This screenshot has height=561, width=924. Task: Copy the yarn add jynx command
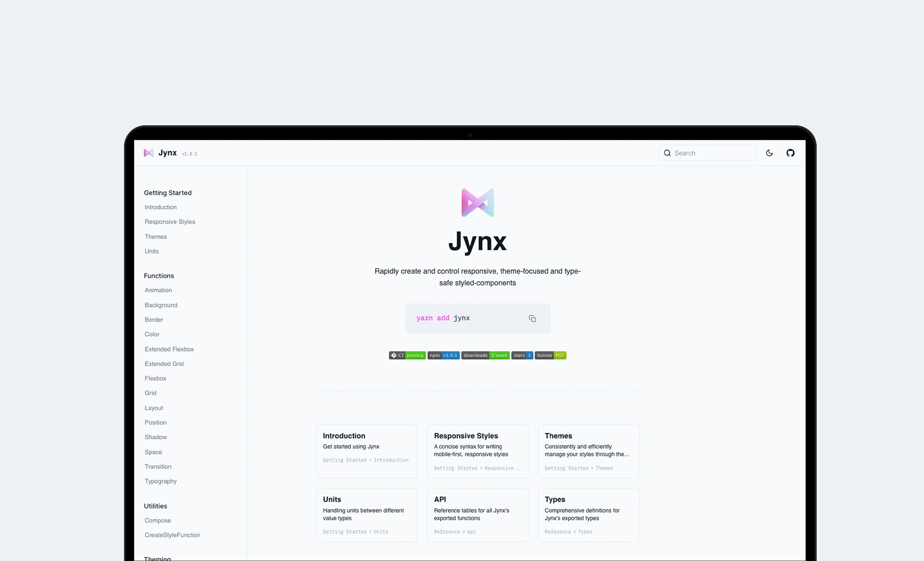pos(532,318)
